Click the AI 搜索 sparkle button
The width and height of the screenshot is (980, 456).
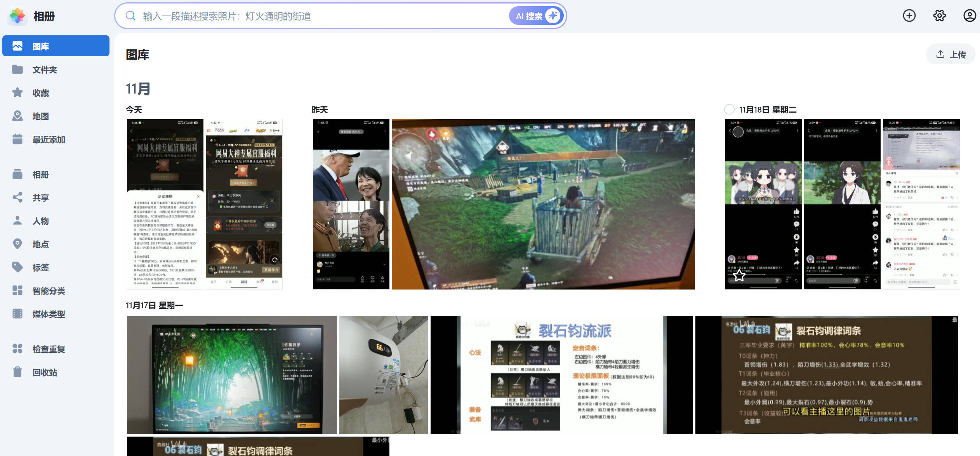click(x=536, y=16)
